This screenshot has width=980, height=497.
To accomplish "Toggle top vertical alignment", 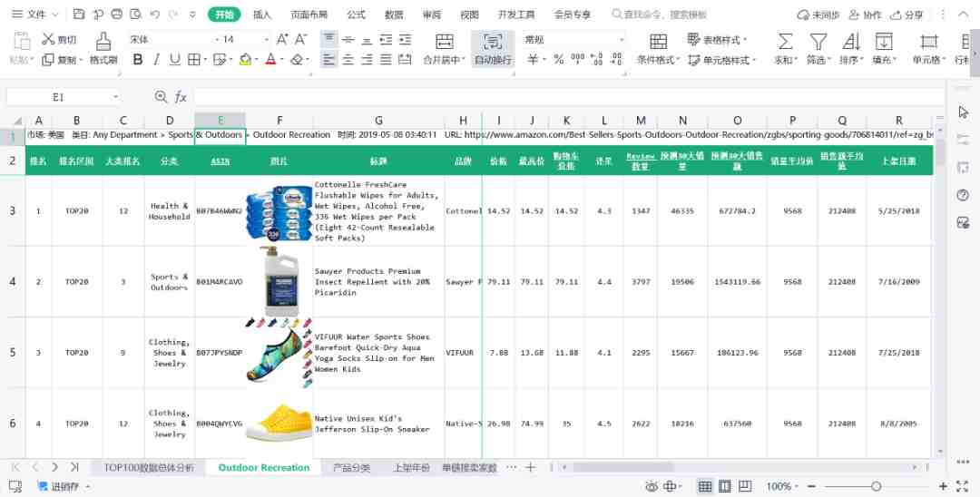I will pyautogui.click(x=328, y=39).
